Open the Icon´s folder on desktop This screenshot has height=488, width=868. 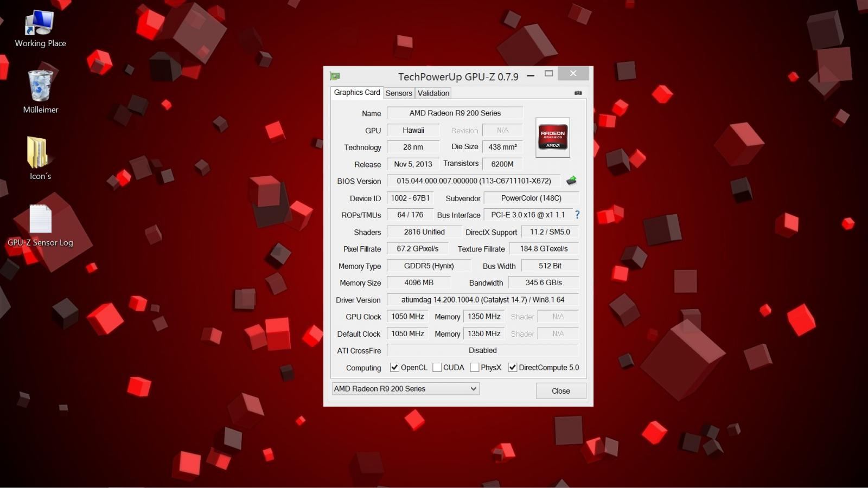coord(40,158)
